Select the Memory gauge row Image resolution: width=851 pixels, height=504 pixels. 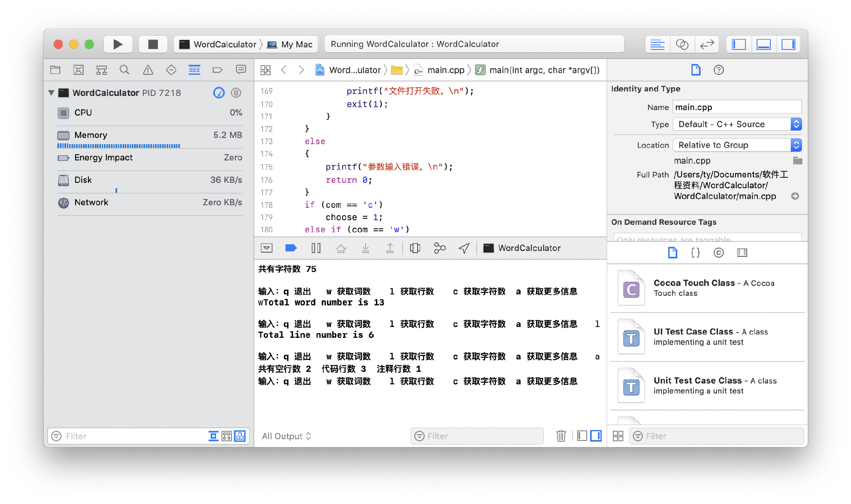(x=150, y=135)
